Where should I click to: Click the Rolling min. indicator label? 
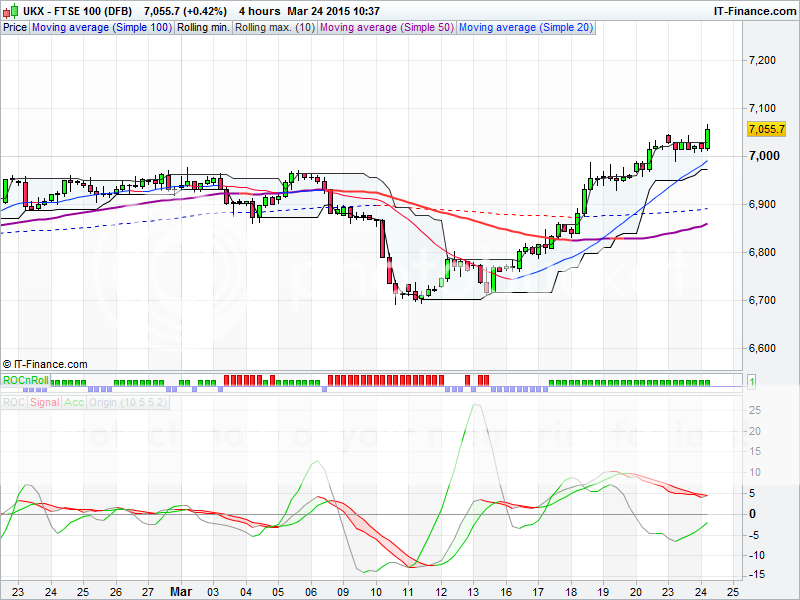pyautogui.click(x=203, y=27)
